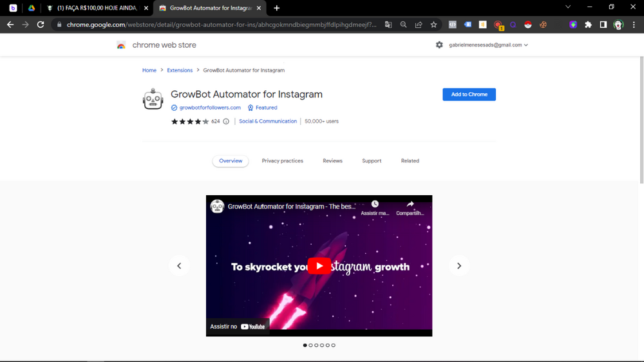Open the Chrome three-dot menu

pyautogui.click(x=634, y=24)
